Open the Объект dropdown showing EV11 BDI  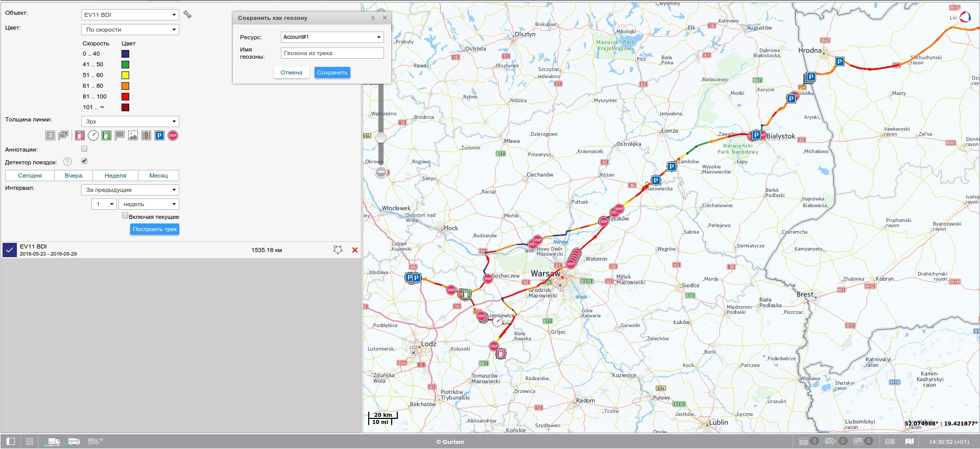pyautogui.click(x=130, y=15)
